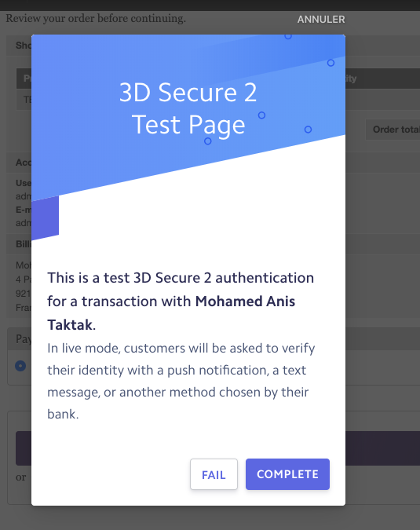Click the test 3D Secure 2 authentication sentence
Image resolution: width=420 pixels, height=530 pixels.
click(x=181, y=302)
